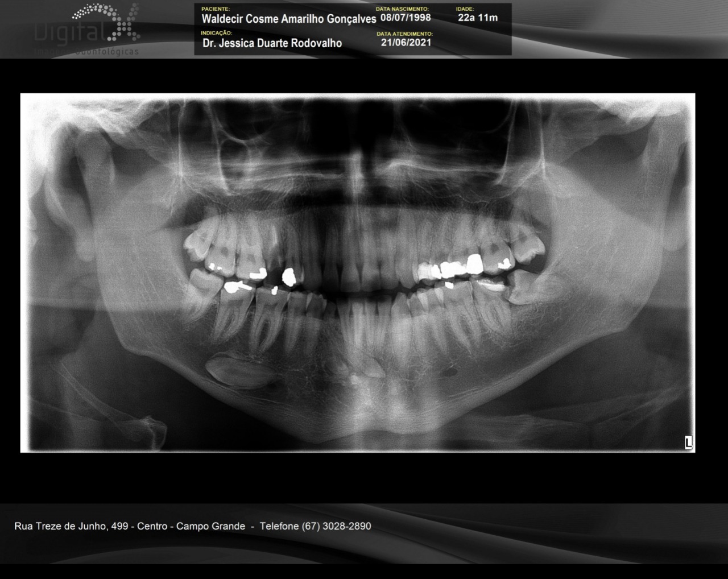The width and height of the screenshot is (728, 579).
Task: Select the age value 22a 11m
Action: [x=478, y=18]
